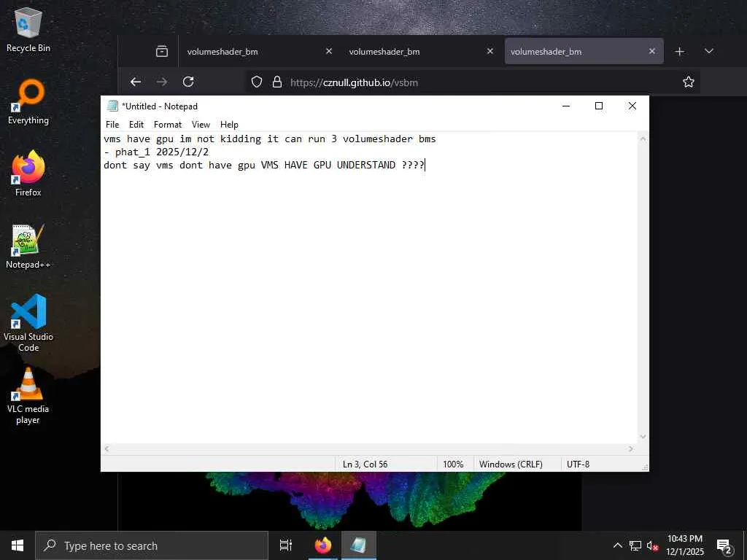Click 'UTF-8' encoding in the status bar
Image resolution: width=747 pixels, height=560 pixels.
pos(578,464)
